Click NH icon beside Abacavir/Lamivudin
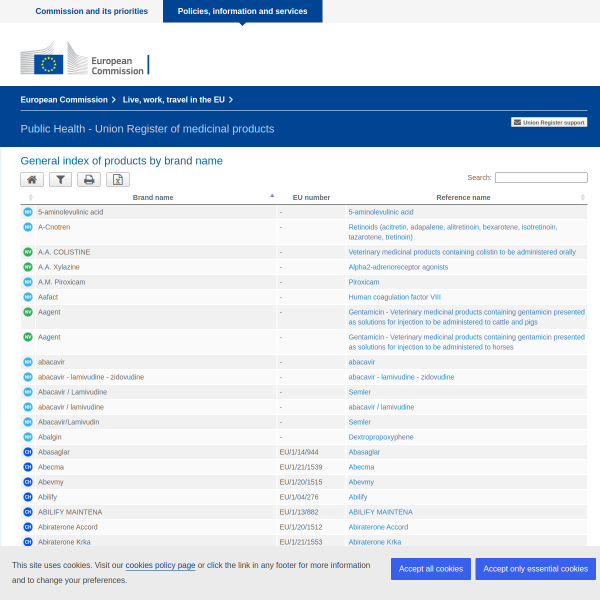 (x=28, y=422)
